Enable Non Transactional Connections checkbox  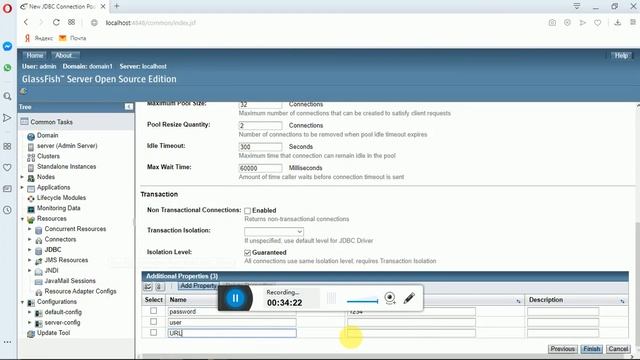point(247,211)
